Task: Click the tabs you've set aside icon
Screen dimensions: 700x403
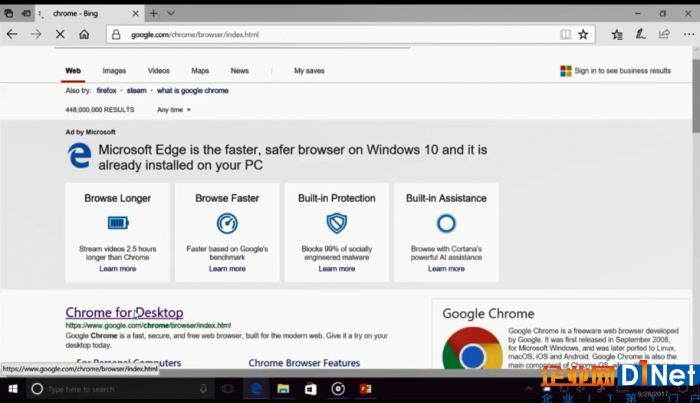Action: coord(9,13)
